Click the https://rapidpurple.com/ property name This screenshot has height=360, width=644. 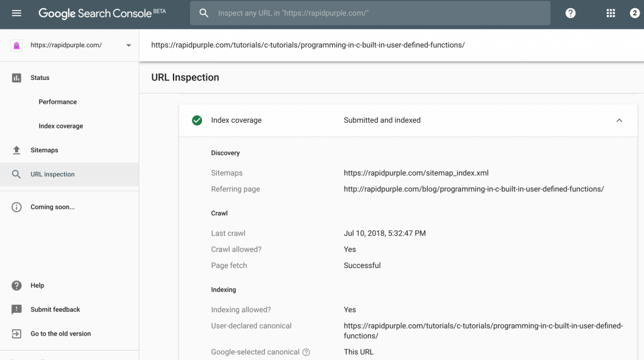(x=66, y=45)
